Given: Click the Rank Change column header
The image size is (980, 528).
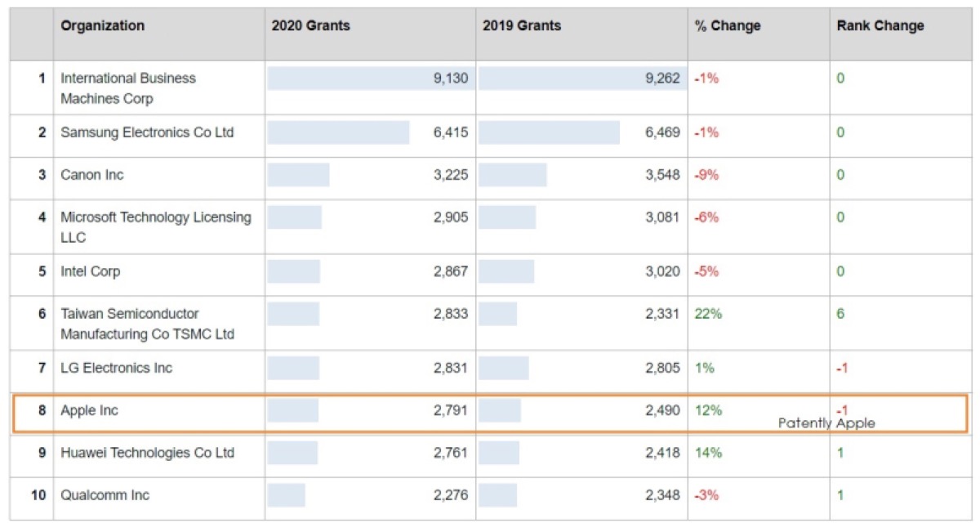Looking at the screenshot, I should (880, 26).
